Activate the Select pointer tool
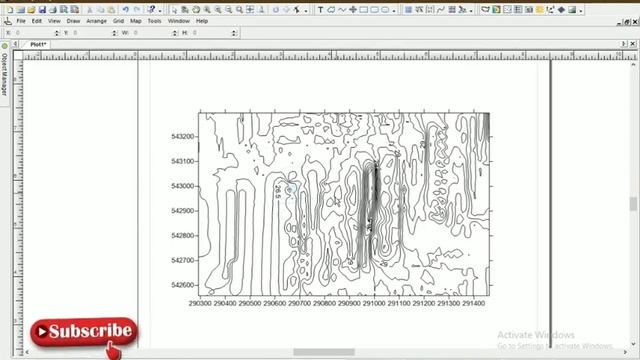This screenshot has height=360, width=640. coord(174,9)
